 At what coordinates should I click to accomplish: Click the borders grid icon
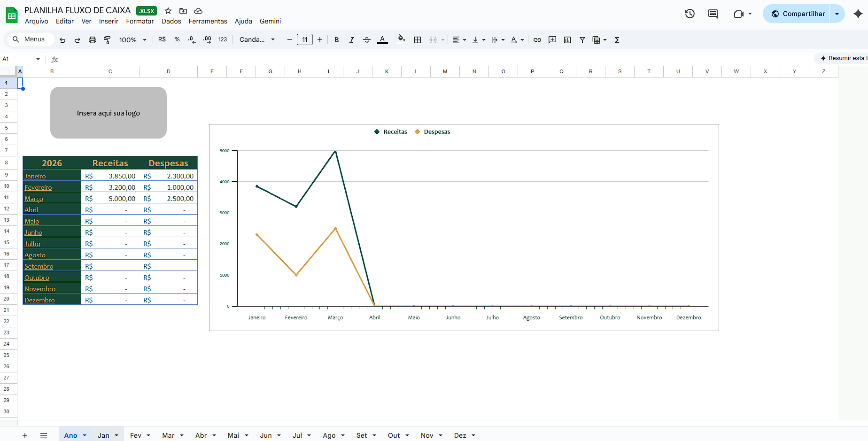click(x=418, y=40)
